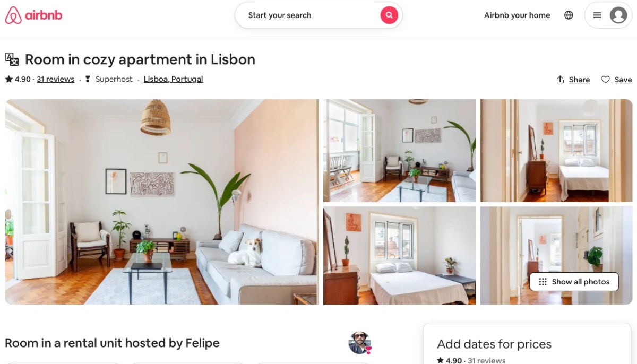The width and height of the screenshot is (637, 364).
Task: Open the hamburger user menu
Action: point(597,15)
